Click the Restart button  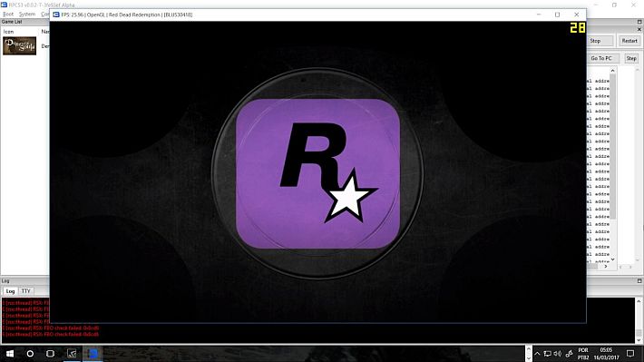629,41
